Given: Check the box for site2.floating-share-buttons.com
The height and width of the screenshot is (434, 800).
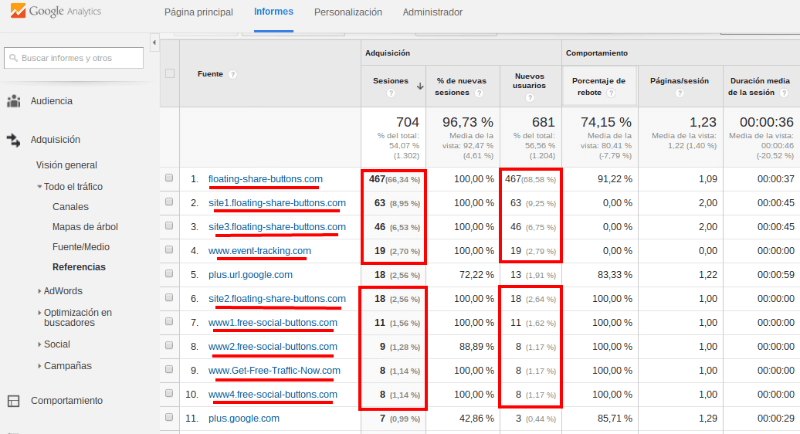Looking at the screenshot, I should pyautogui.click(x=169, y=298).
